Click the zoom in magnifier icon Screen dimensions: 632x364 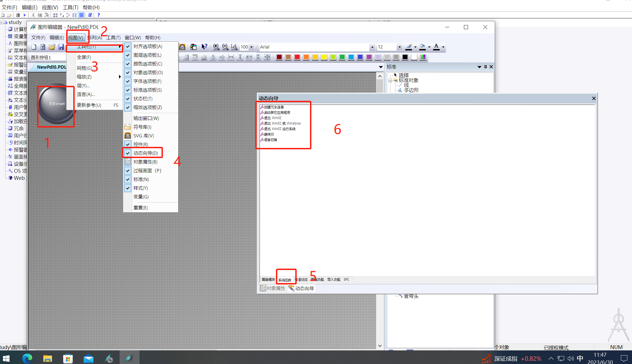(216, 47)
